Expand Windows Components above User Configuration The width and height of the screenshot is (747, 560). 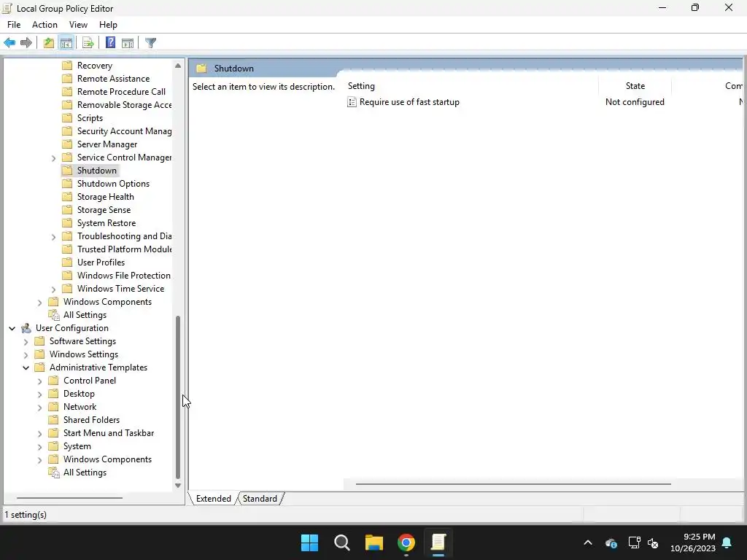pyautogui.click(x=39, y=302)
